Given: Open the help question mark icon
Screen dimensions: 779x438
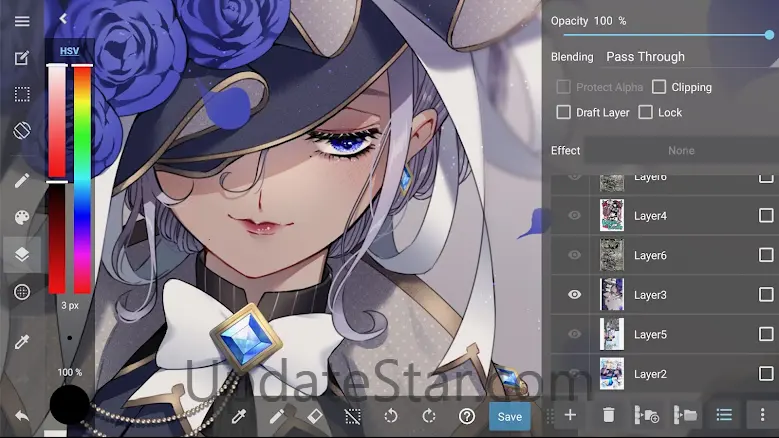Looking at the screenshot, I should tap(467, 416).
